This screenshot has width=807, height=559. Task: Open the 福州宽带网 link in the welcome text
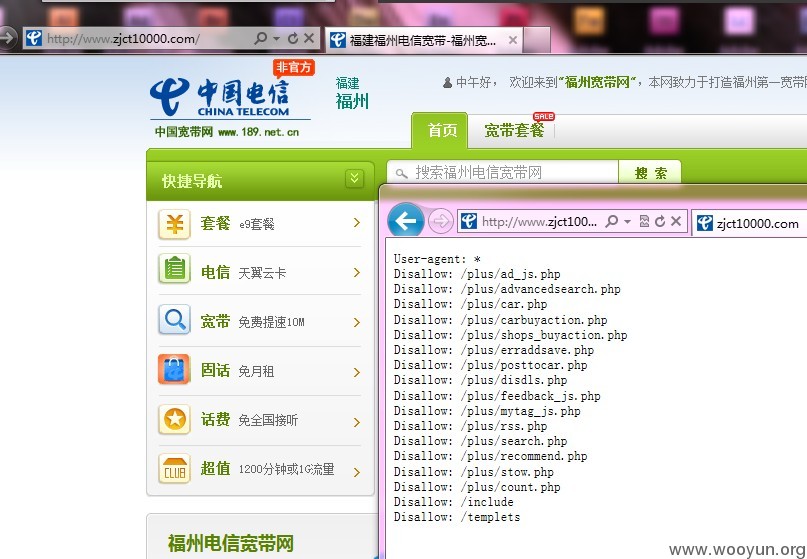coord(597,82)
